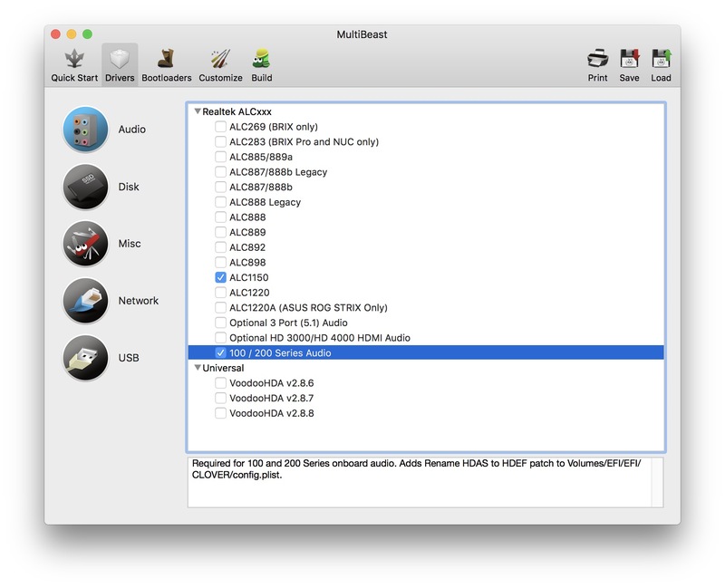The width and height of the screenshot is (725, 588).
Task: Select the ALC887/888b row text
Action: [261, 188]
